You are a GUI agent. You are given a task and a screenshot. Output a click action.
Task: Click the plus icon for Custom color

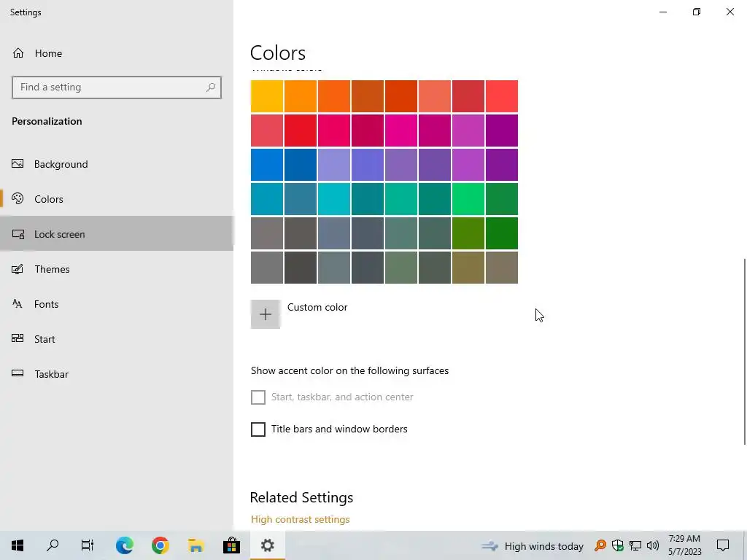[266, 314]
